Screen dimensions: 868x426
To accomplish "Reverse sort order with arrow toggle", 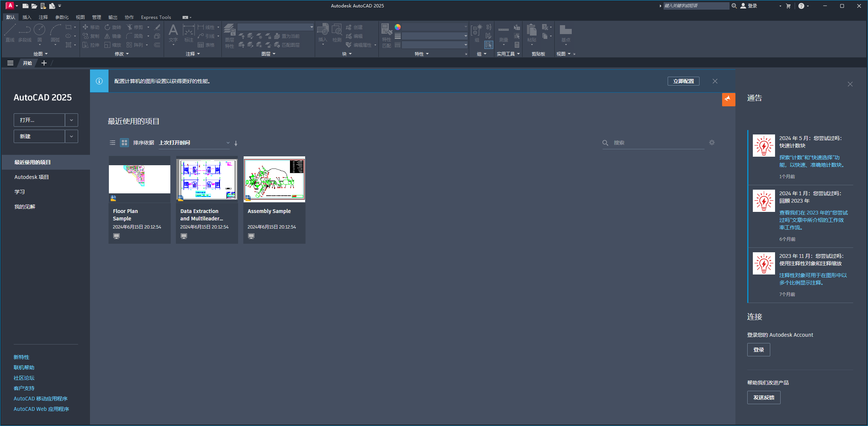I will 236,143.
